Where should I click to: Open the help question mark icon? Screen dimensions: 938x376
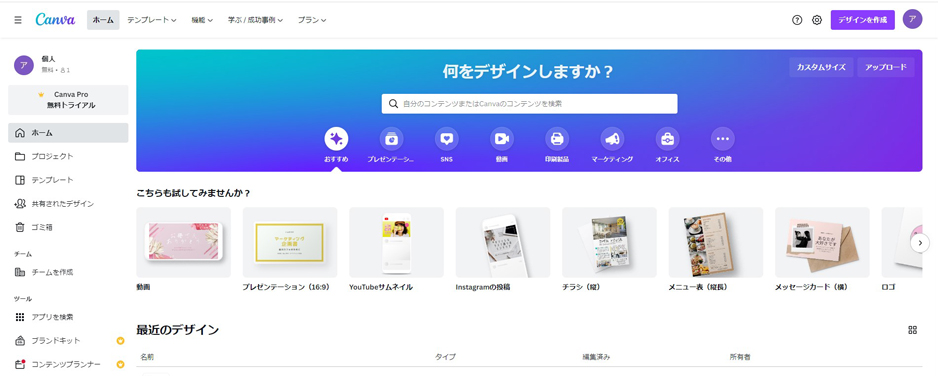[x=796, y=20]
